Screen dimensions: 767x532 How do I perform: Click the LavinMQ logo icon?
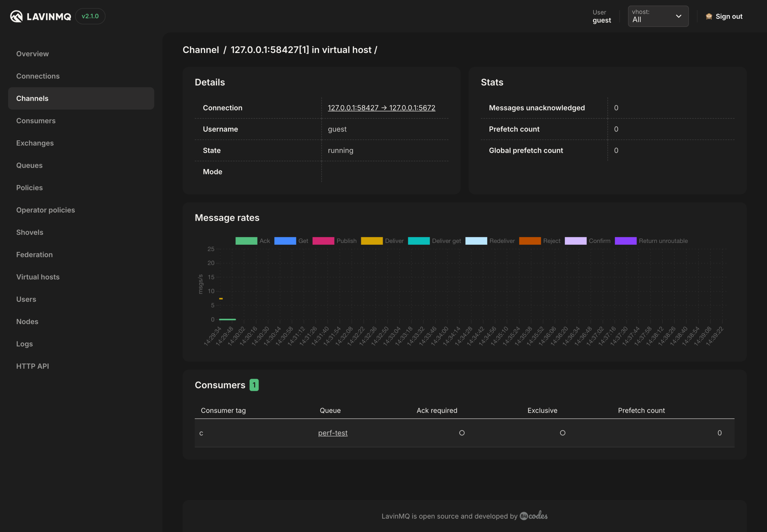(x=16, y=16)
